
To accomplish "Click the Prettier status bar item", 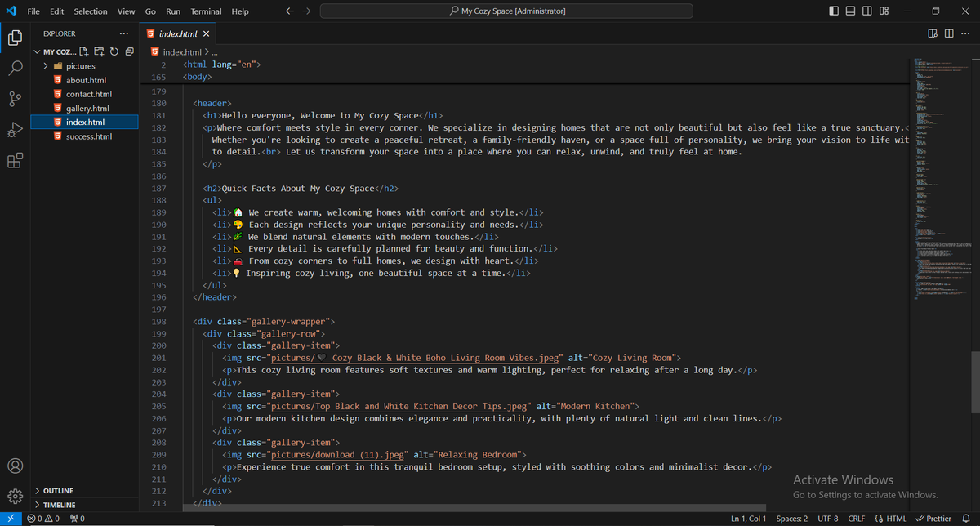I will 933,519.
